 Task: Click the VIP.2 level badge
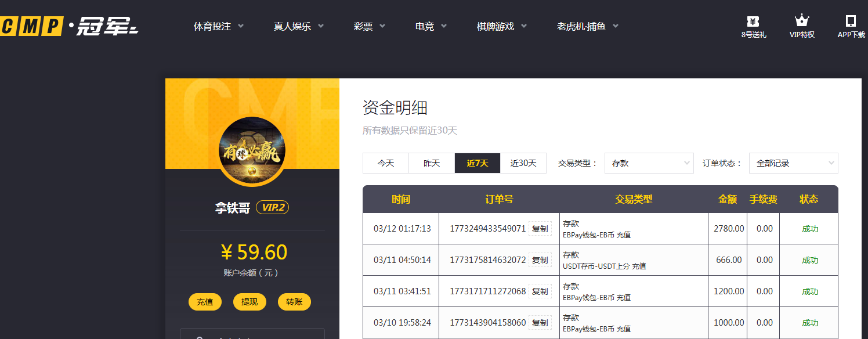click(272, 208)
